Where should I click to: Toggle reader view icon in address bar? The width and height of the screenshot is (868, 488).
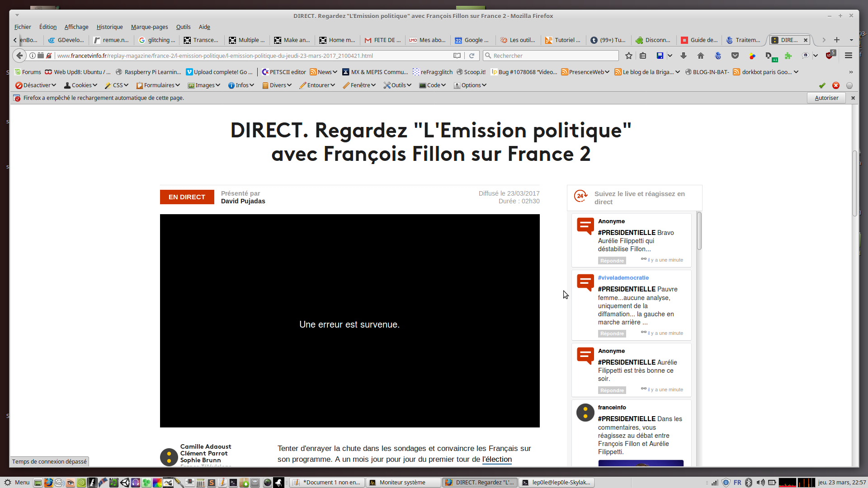tap(457, 56)
